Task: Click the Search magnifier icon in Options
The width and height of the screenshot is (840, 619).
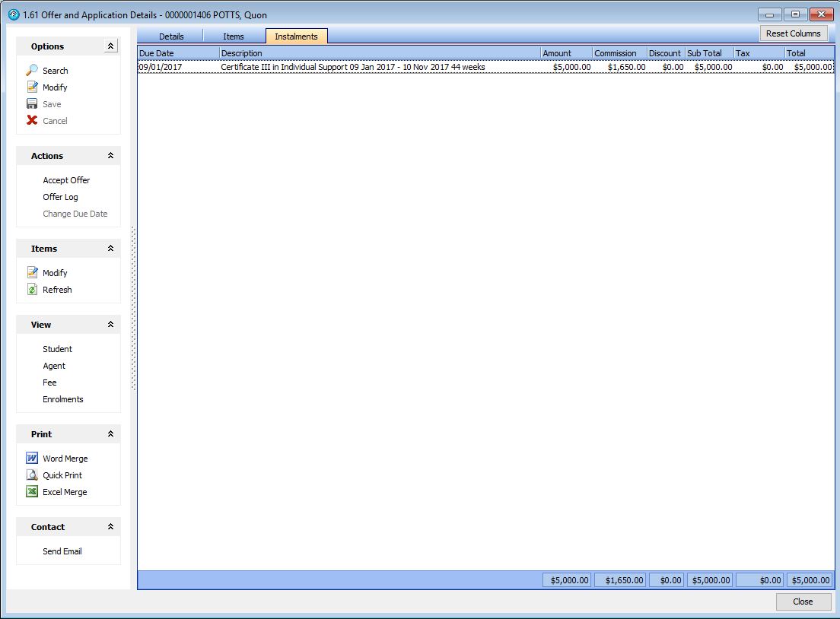Action: [32, 70]
